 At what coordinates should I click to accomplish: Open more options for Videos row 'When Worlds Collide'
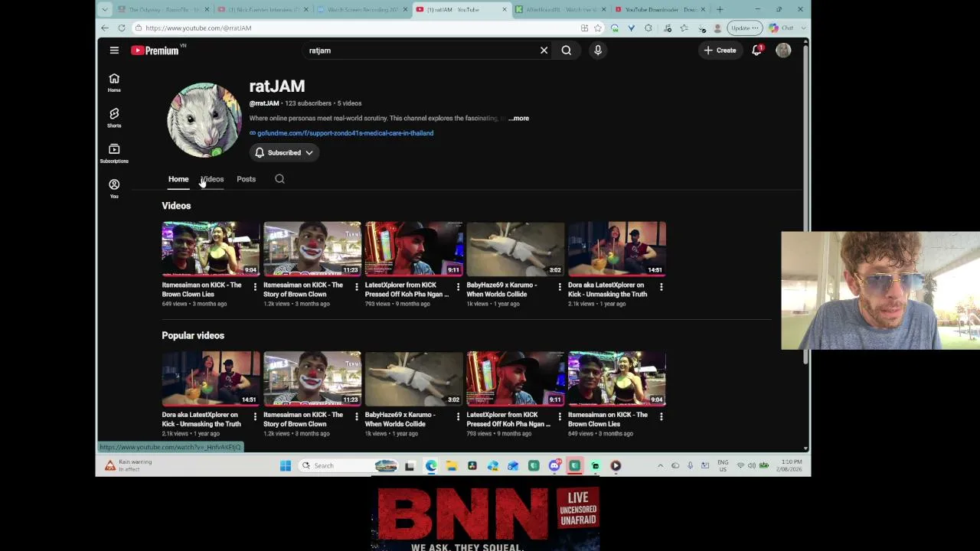(560, 287)
